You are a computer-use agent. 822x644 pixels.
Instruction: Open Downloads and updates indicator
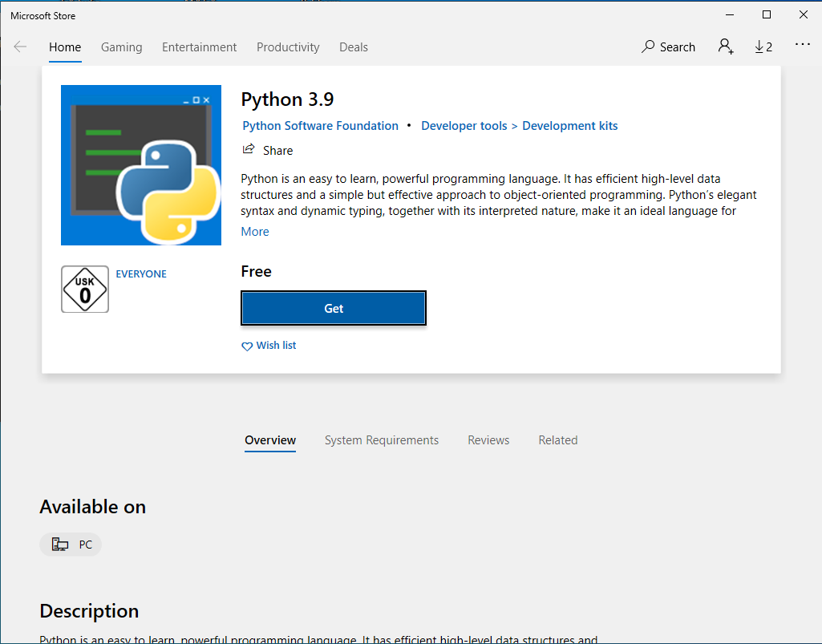point(763,47)
